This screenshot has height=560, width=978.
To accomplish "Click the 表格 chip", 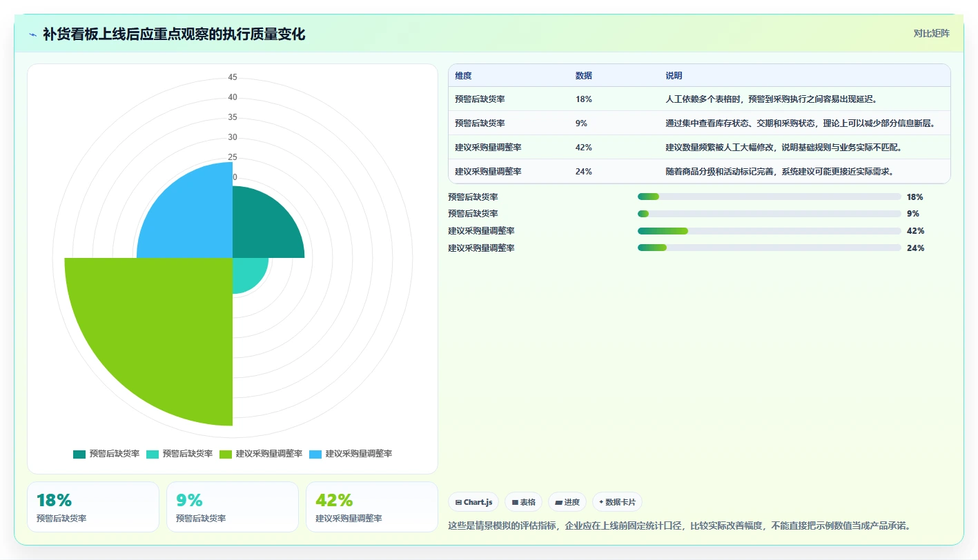I will pos(524,502).
